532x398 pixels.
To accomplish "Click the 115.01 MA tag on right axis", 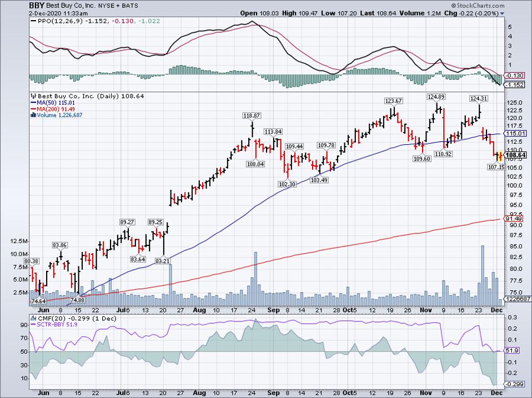I will click(x=515, y=134).
